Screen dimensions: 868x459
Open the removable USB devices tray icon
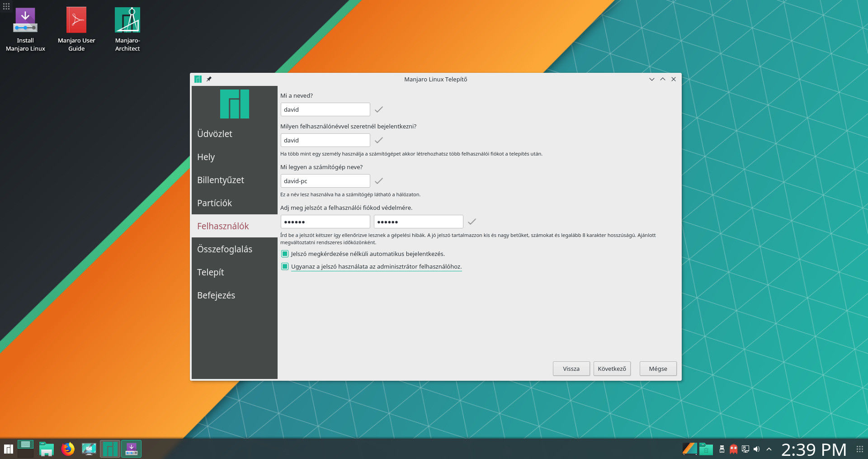point(722,449)
